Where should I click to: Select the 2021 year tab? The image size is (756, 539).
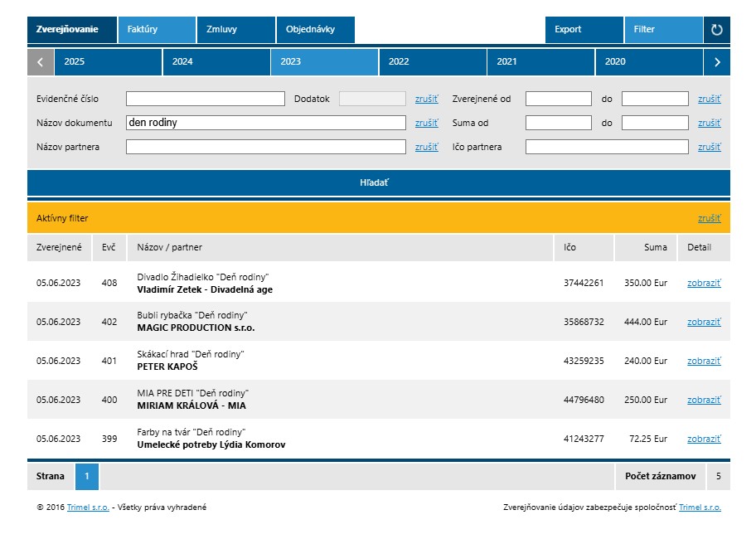[x=540, y=62]
